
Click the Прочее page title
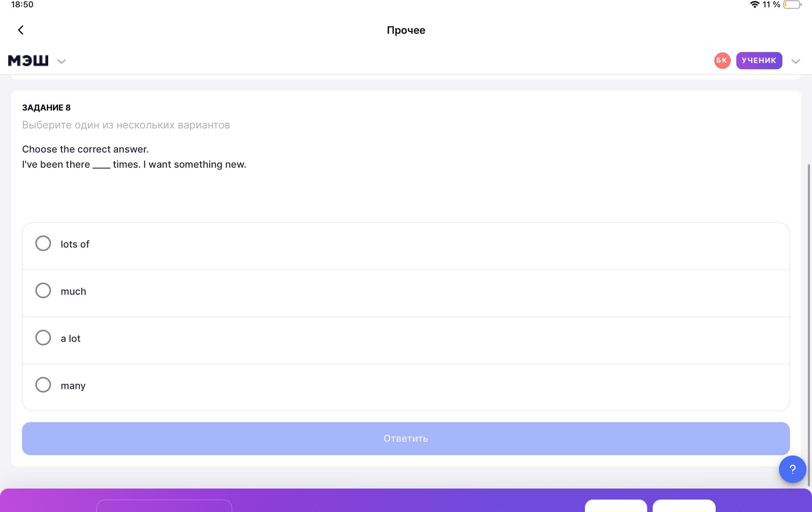coord(406,30)
